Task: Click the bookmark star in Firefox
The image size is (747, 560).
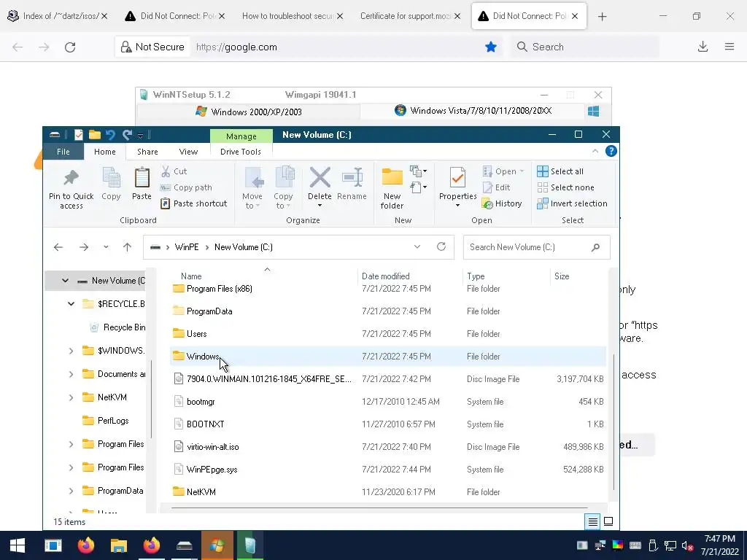Action: click(x=491, y=47)
